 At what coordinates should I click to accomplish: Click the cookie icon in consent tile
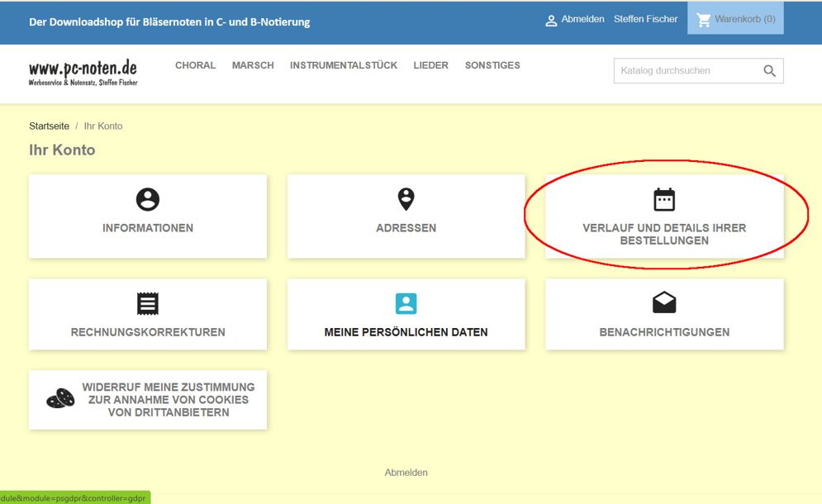[60, 400]
